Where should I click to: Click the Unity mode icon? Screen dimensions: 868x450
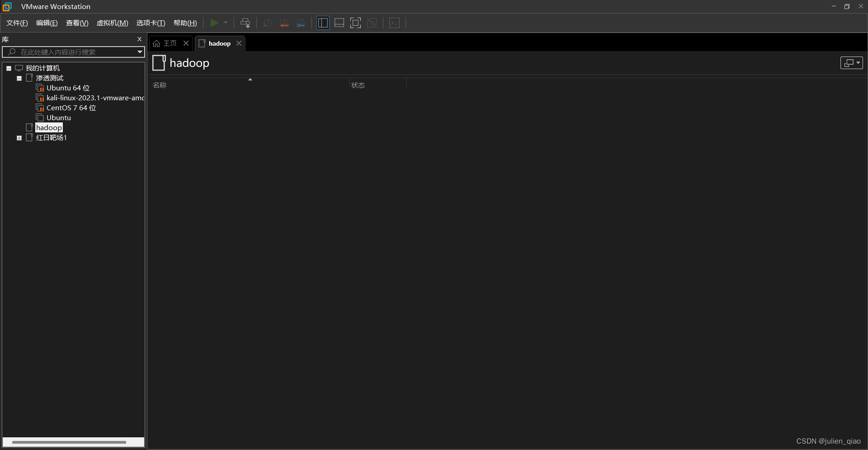click(x=372, y=23)
